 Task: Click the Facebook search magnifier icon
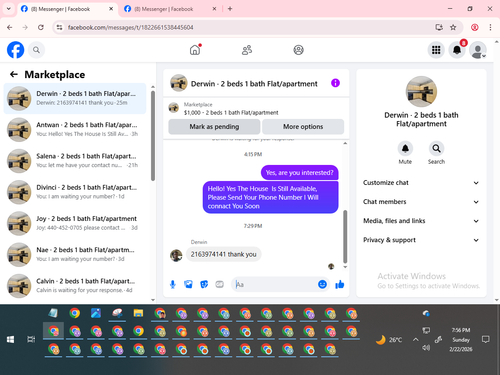point(36,50)
